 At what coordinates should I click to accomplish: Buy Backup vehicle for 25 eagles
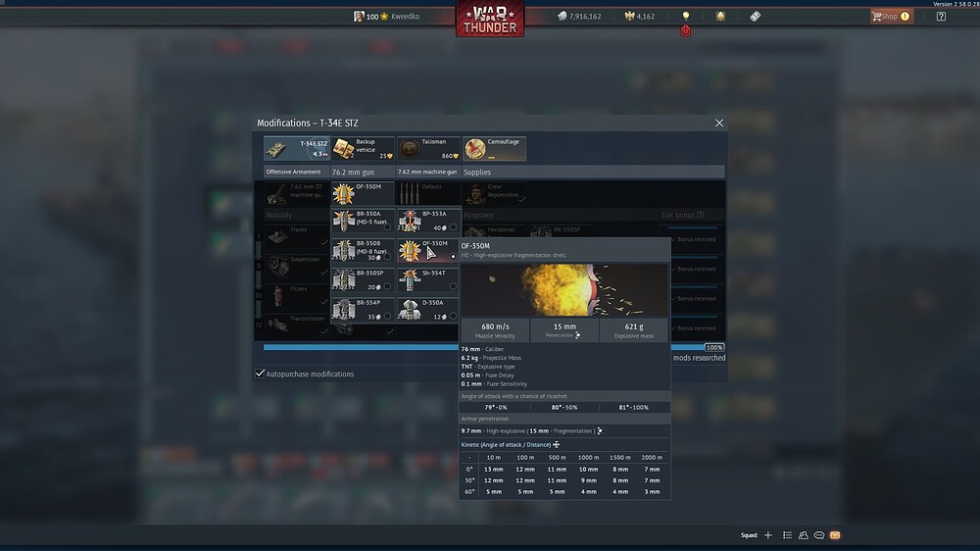363,148
